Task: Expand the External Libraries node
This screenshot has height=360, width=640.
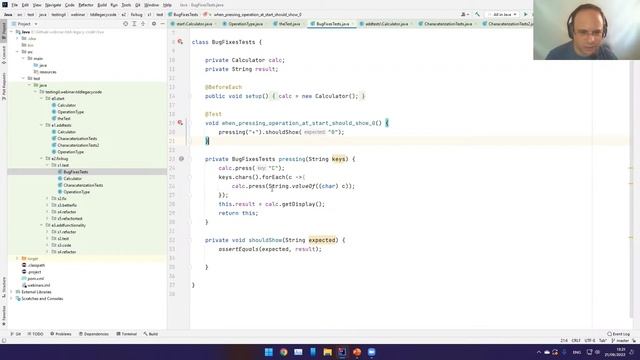Action: (x=12, y=292)
